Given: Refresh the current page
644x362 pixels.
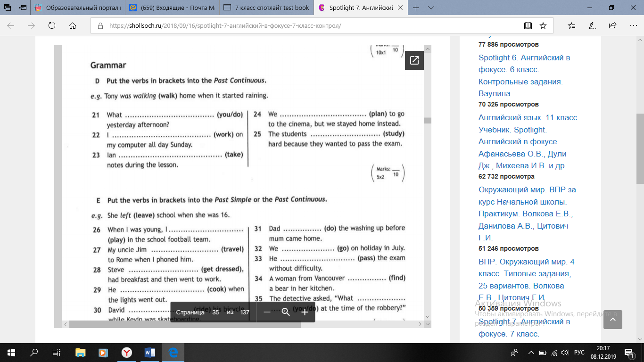Looking at the screenshot, I should coord(52,26).
